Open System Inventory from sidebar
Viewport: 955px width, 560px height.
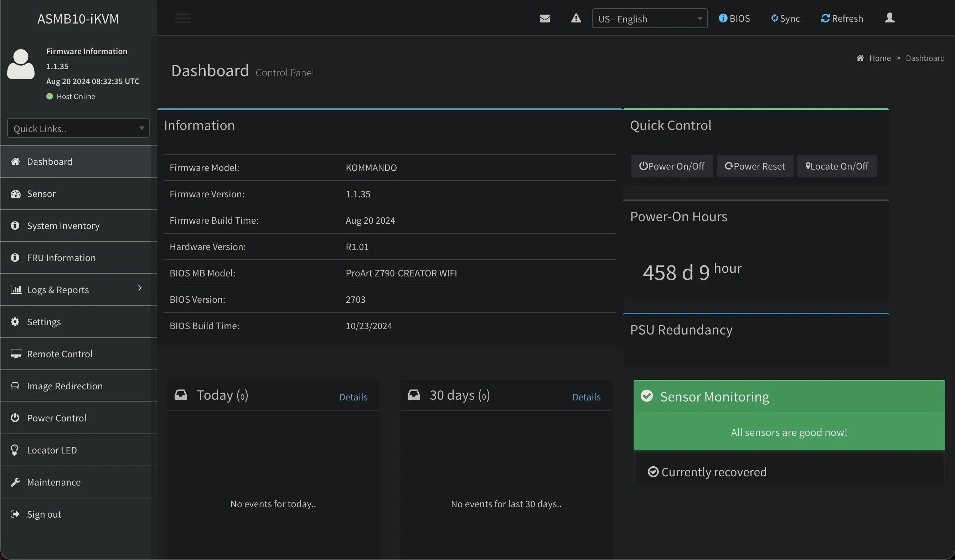pyautogui.click(x=78, y=226)
